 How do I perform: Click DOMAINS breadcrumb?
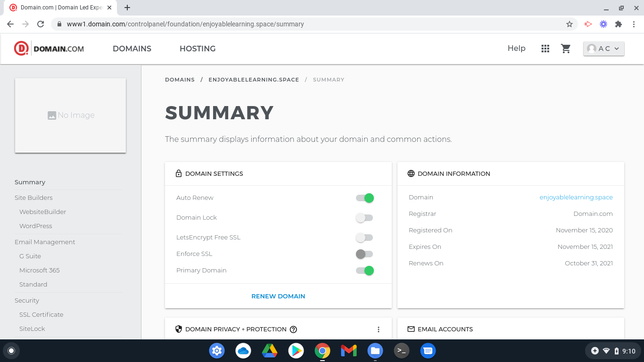point(180,80)
